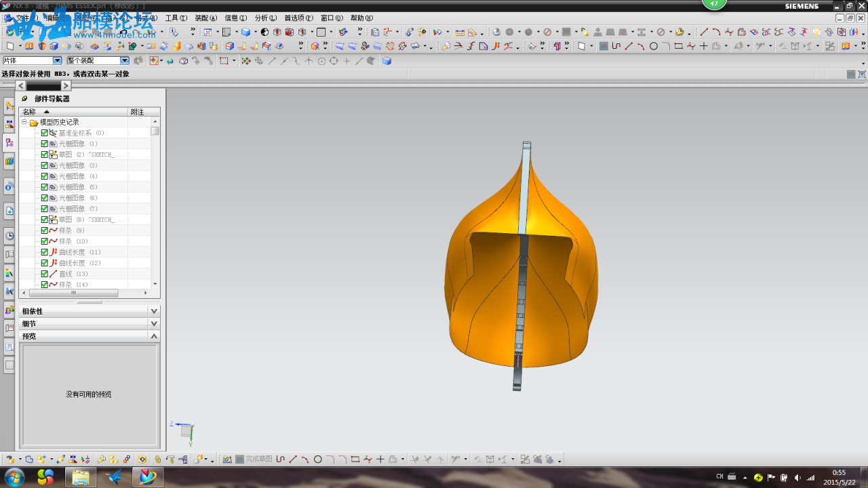Click the Circle tool in bottom toolbar

317,459
